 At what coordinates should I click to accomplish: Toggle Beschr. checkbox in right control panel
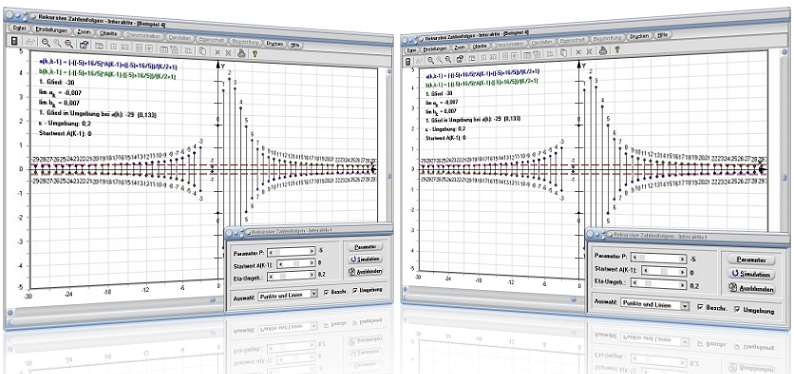[x=700, y=307]
